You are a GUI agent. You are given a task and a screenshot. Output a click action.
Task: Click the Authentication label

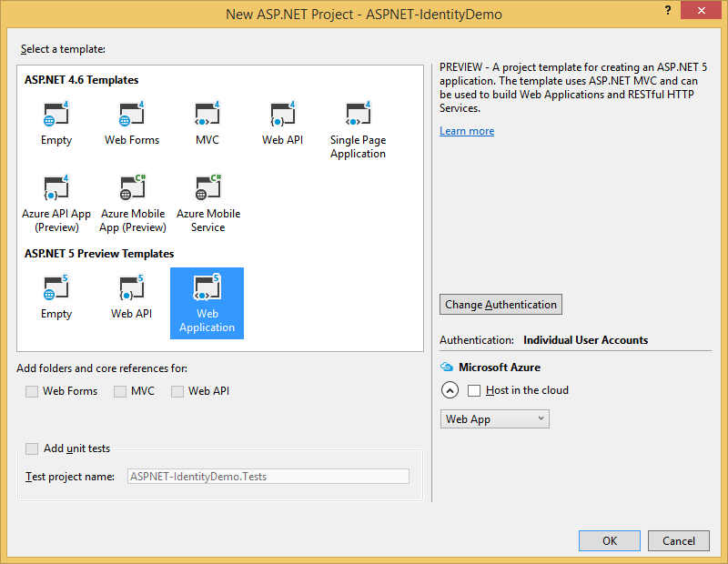coord(476,340)
